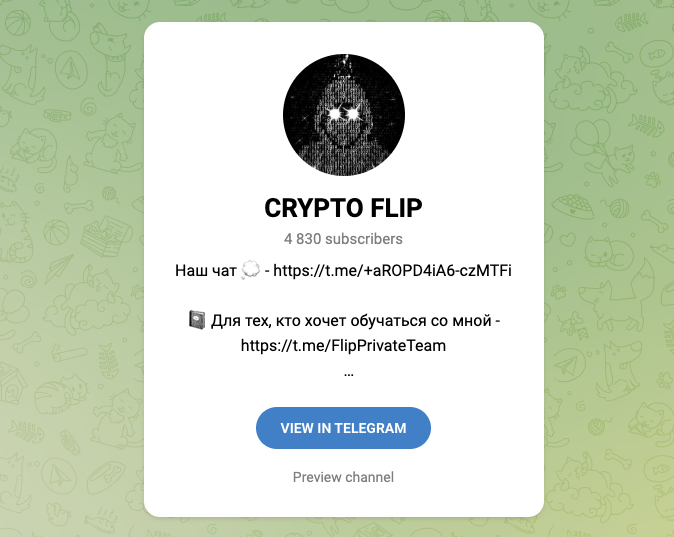The height and width of the screenshot is (537, 674).
Task: Click the book emoji before Для тех
Action: coord(197,320)
